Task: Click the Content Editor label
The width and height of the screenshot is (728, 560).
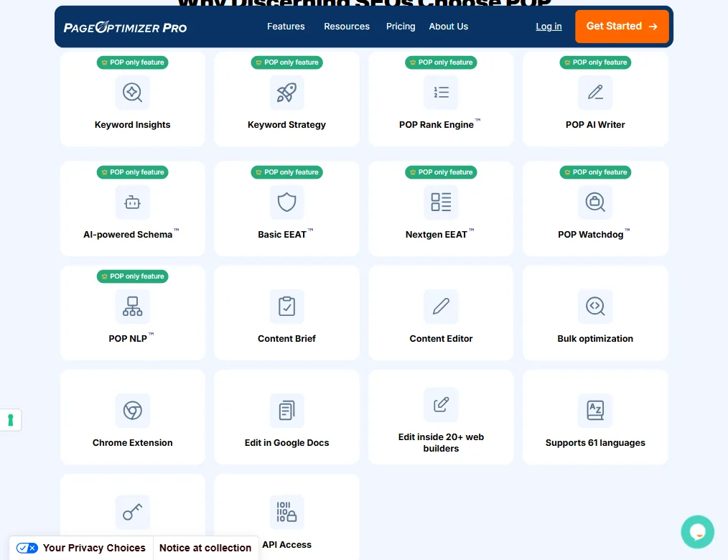Action: (441, 338)
